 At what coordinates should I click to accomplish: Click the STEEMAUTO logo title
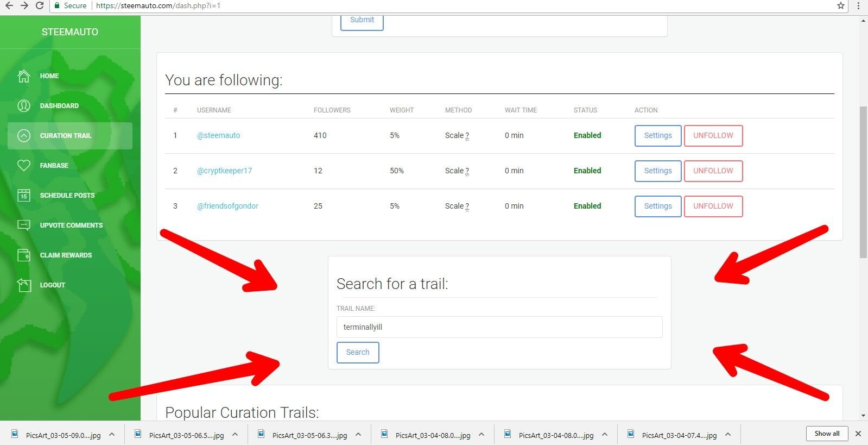[70, 32]
